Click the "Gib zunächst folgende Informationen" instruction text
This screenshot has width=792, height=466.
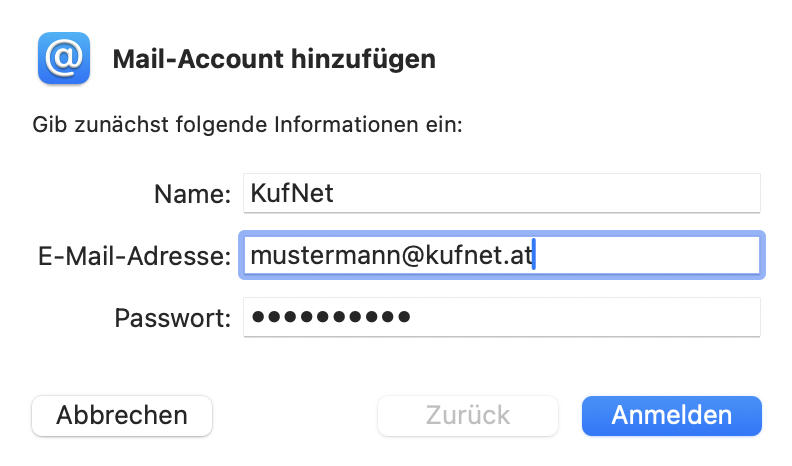point(247,125)
